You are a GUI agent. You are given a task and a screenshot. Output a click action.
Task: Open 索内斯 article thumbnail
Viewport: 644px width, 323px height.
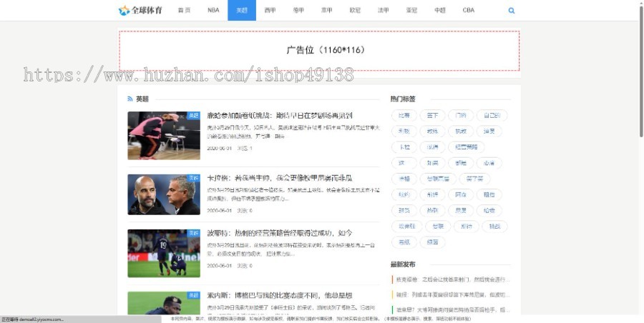point(164,303)
